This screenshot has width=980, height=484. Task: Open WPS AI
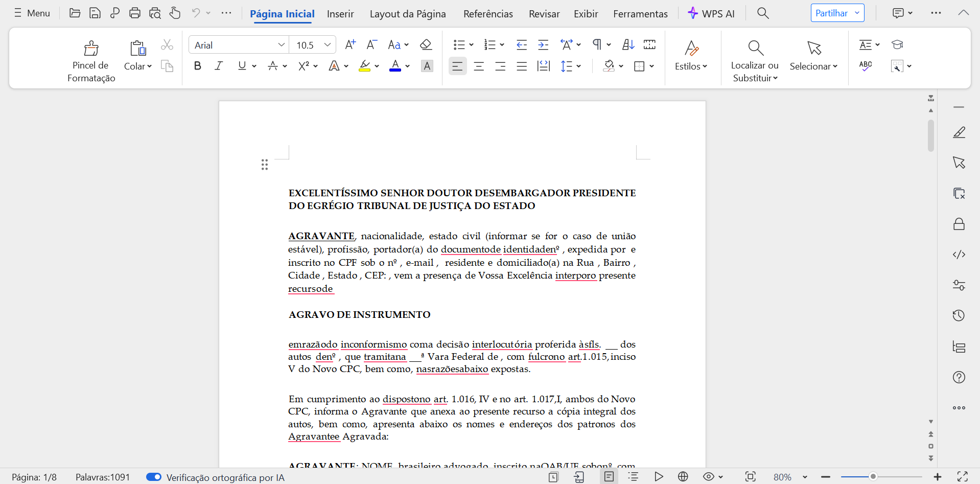coord(711,13)
